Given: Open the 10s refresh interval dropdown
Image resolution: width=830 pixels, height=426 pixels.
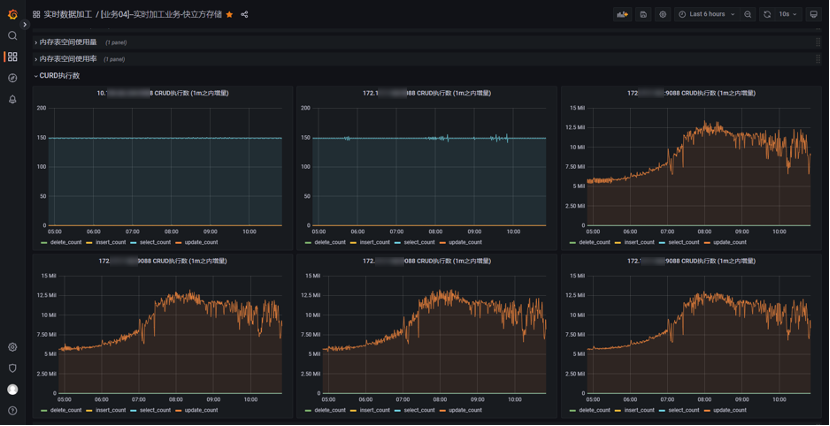Looking at the screenshot, I should 789,15.
